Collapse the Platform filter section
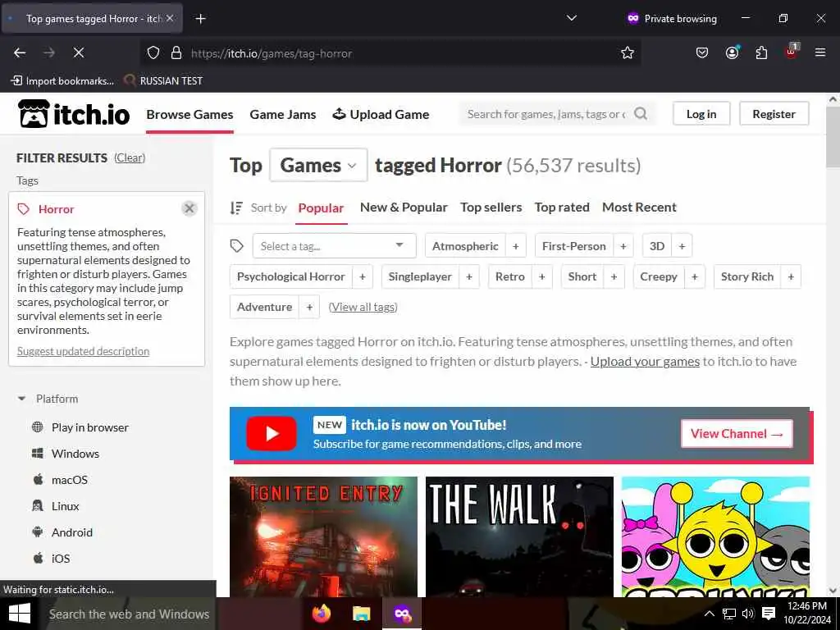Screen dimensions: 840x630 coord(22,399)
